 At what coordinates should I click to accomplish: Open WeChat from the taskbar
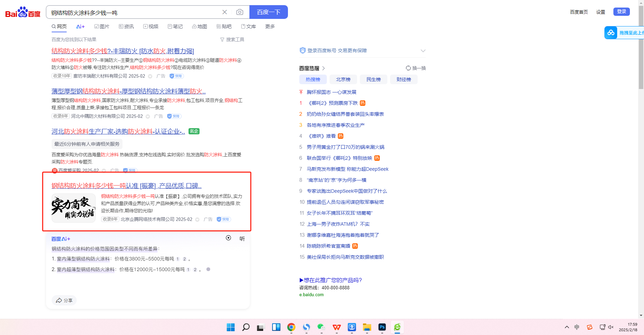point(321,327)
